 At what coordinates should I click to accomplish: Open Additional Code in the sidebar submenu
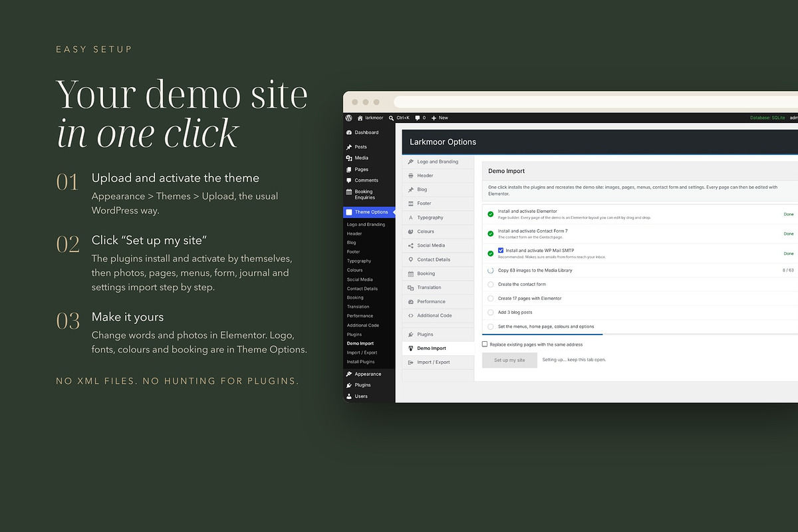(363, 325)
